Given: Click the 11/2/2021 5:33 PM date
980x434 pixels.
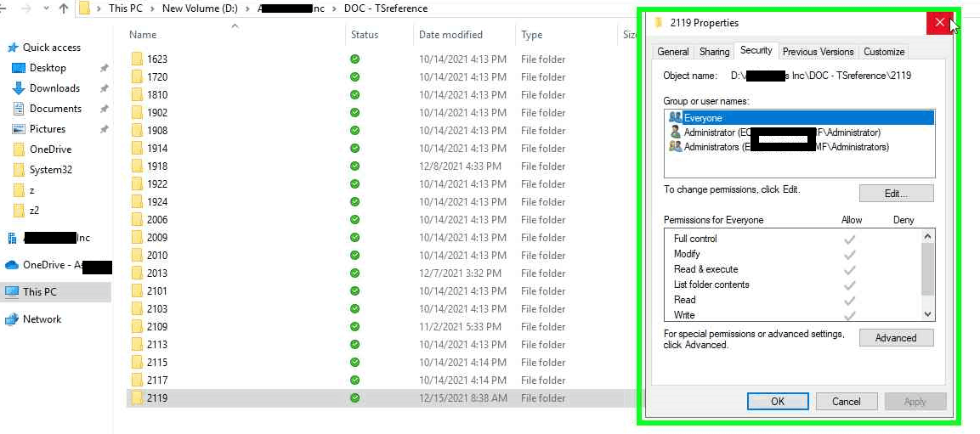Looking at the screenshot, I should [460, 327].
